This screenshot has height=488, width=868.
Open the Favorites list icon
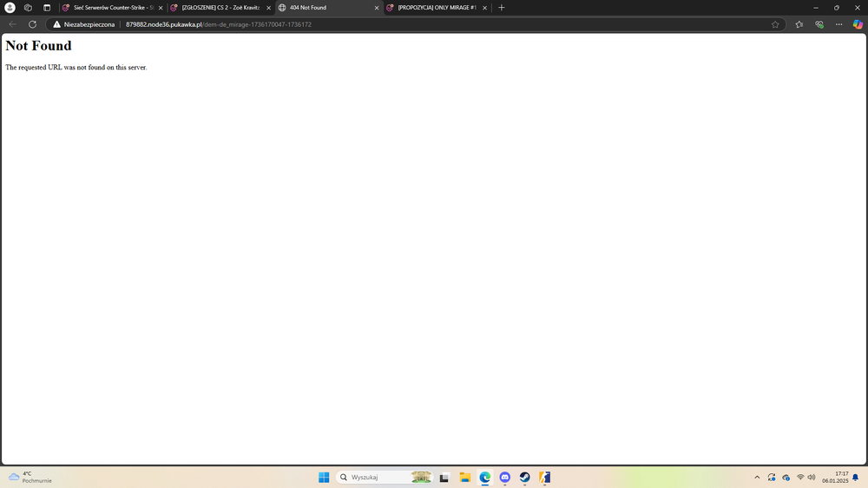click(x=799, y=24)
